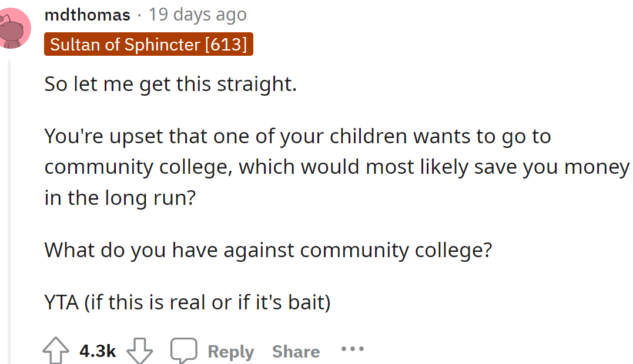Click the "in the long run?" line
Viewport: 633px width, 364px height.
120,198
